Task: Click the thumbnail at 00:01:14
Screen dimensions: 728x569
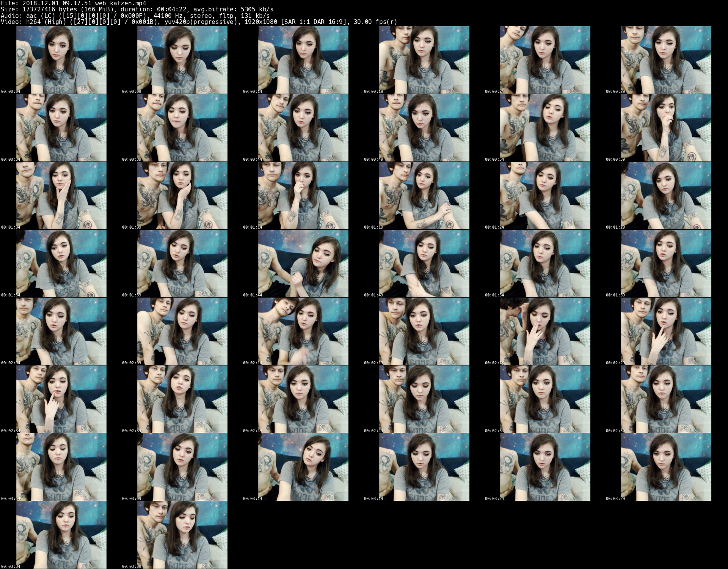Action: [x=303, y=196]
